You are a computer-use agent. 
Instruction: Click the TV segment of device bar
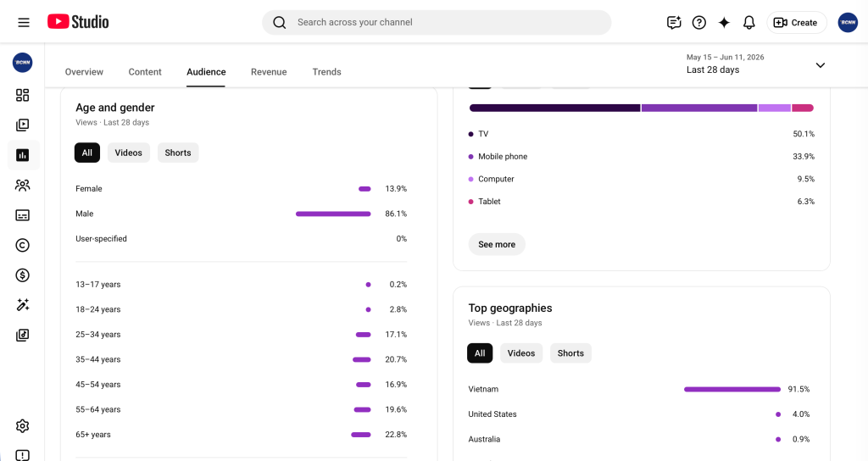point(554,108)
